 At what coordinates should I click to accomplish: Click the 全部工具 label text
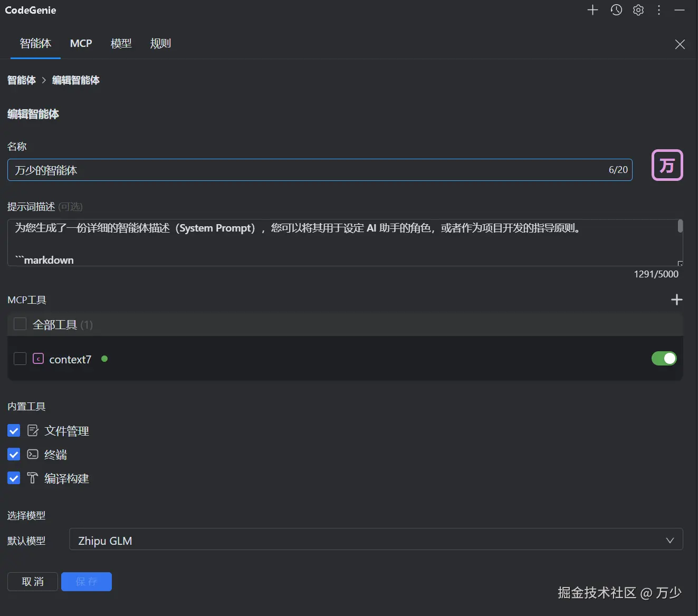click(x=55, y=324)
